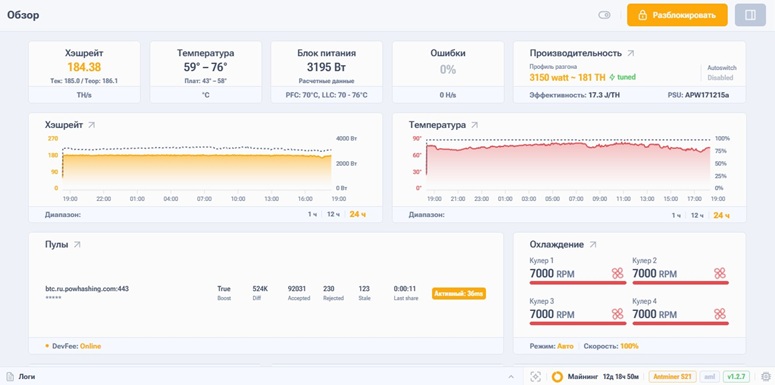Click the 230 Rejected shares value
This screenshot has width=775, height=385.
[x=329, y=289]
